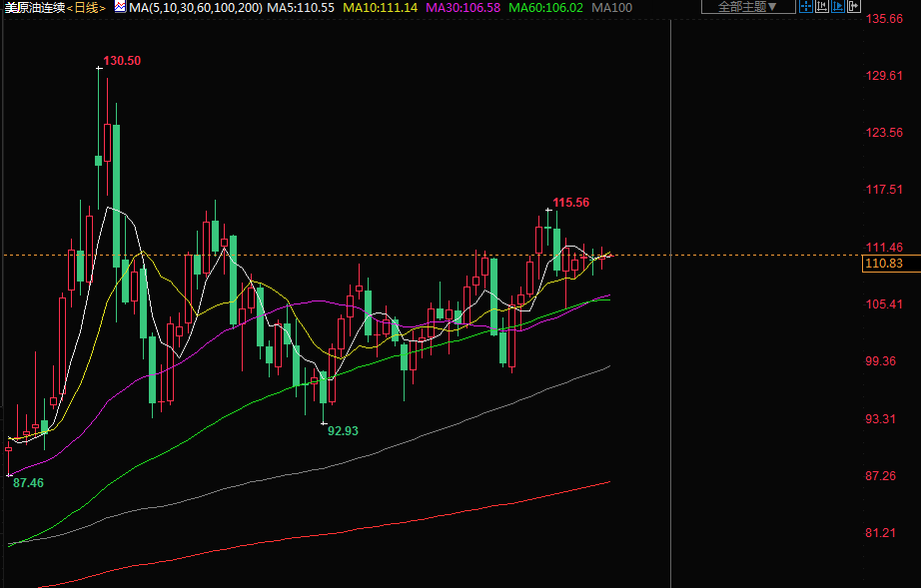The width and height of the screenshot is (921, 588).
Task: Select the MA5:110.55 legend label
Action: coord(300,7)
